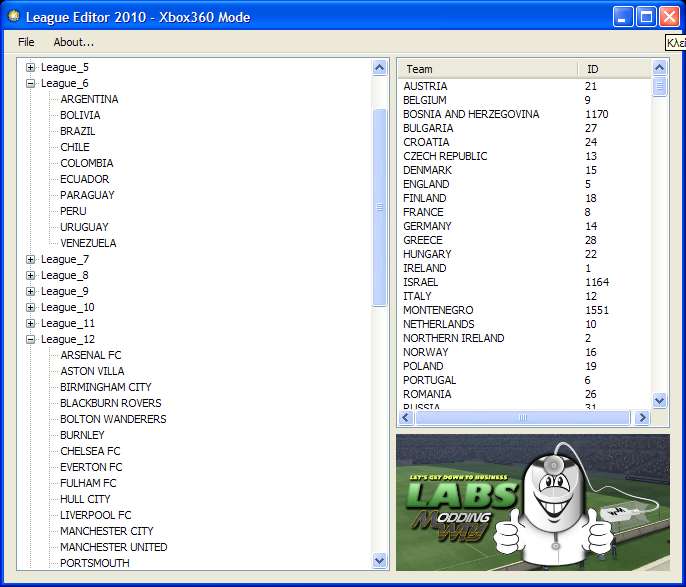Click the team list scroll up arrow
This screenshot has width=686, height=587.
tap(659, 68)
